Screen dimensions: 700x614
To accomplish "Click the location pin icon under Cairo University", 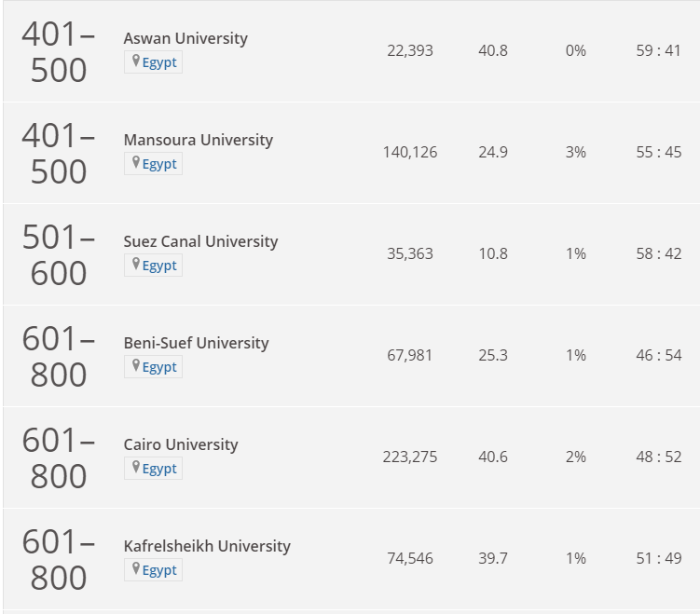I will point(136,467).
